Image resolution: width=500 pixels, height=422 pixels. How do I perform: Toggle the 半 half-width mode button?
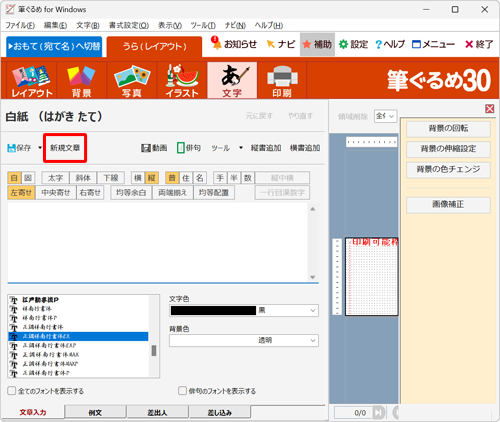[x=234, y=178]
